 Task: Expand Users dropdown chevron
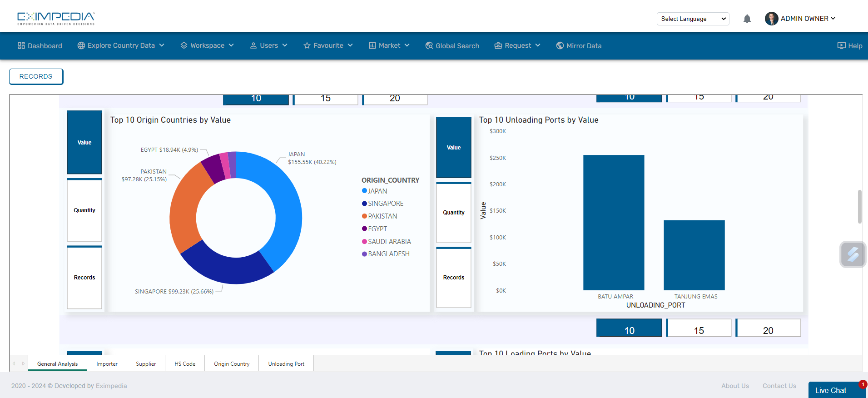[285, 45]
